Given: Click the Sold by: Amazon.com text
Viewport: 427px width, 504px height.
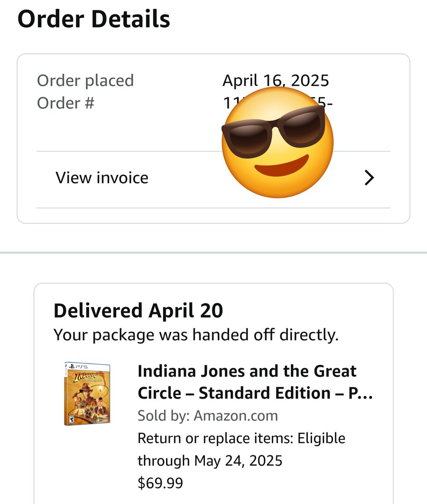Looking at the screenshot, I should coord(208,416).
